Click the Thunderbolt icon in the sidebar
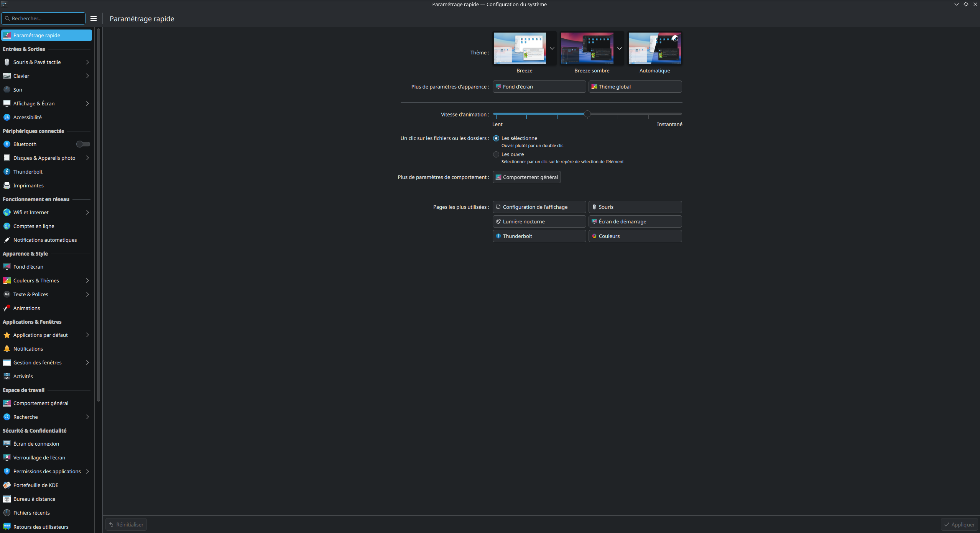 (x=7, y=172)
